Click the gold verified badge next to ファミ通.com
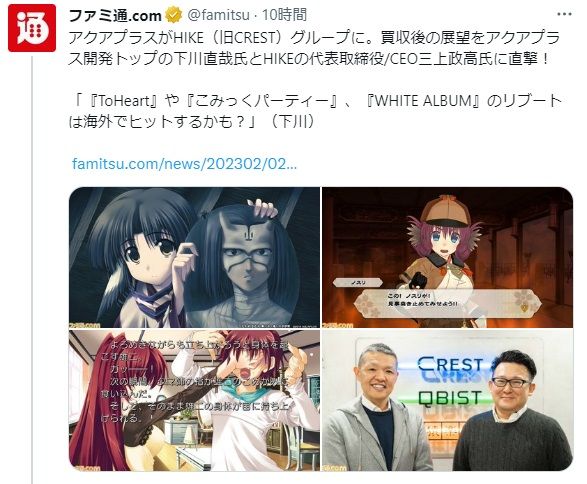Image resolution: width=587 pixels, height=484 pixels. pos(173,15)
